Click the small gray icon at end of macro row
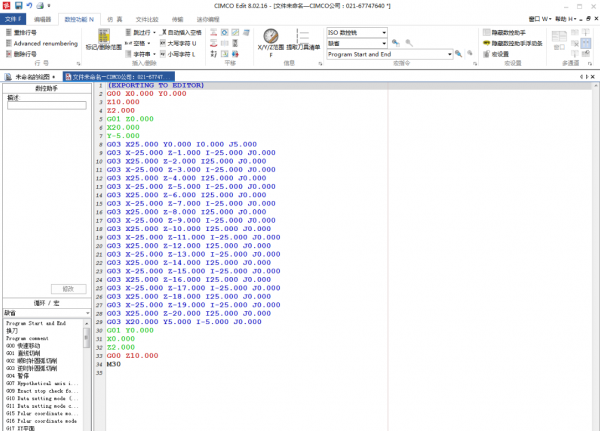The image size is (600, 431). click(x=470, y=54)
